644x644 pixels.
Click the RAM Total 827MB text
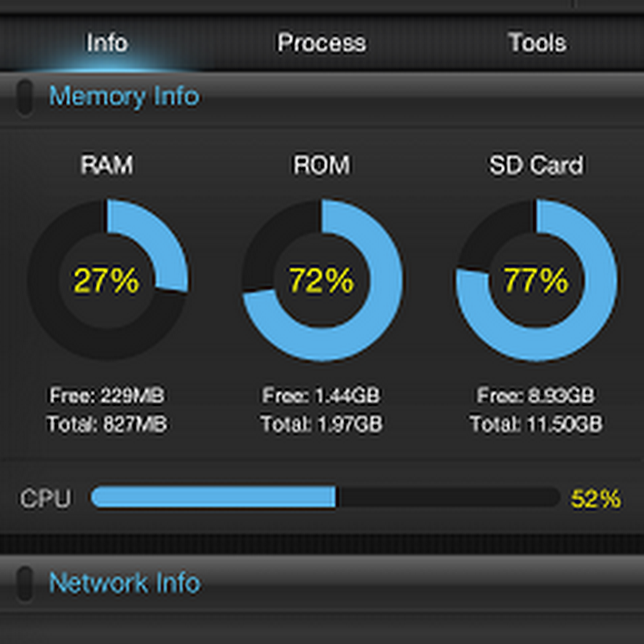coord(107,424)
